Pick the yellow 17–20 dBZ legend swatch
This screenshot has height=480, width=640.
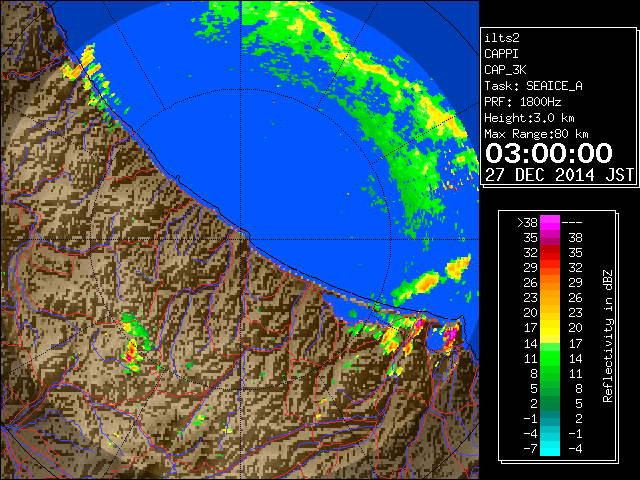coord(550,328)
